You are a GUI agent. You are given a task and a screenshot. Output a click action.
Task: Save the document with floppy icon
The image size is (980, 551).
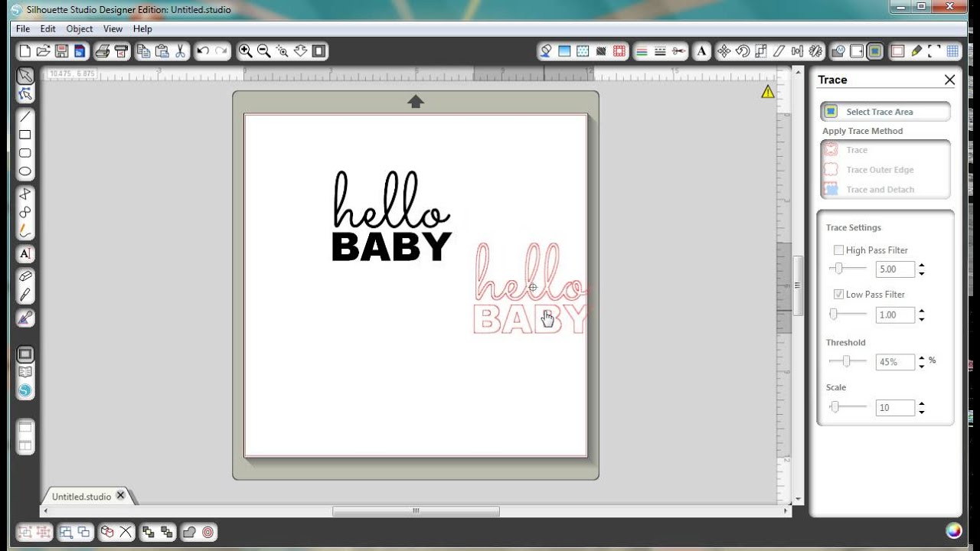coord(61,51)
